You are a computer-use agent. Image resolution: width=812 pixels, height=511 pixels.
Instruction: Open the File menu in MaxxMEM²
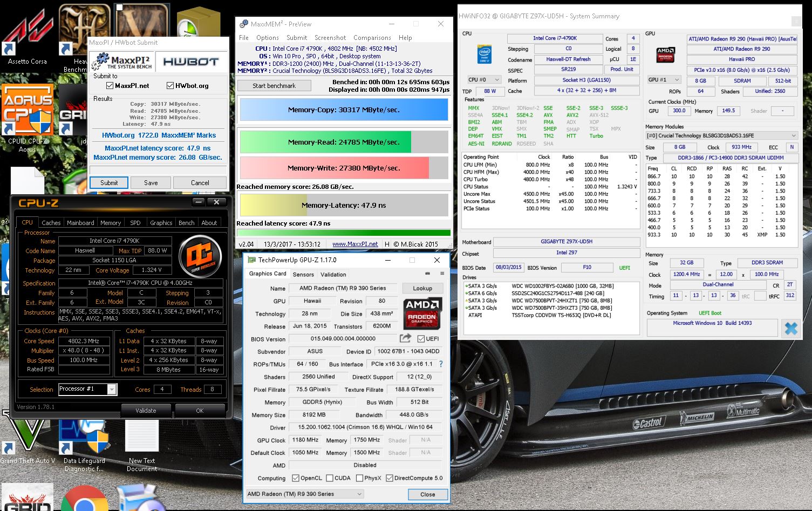[x=244, y=38]
